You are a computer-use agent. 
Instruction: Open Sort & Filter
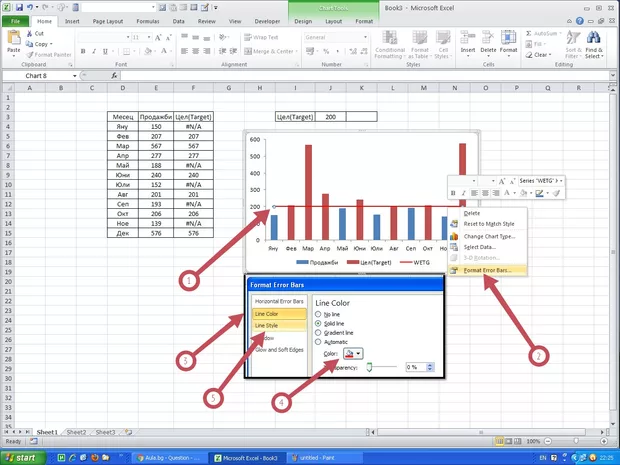tap(573, 44)
